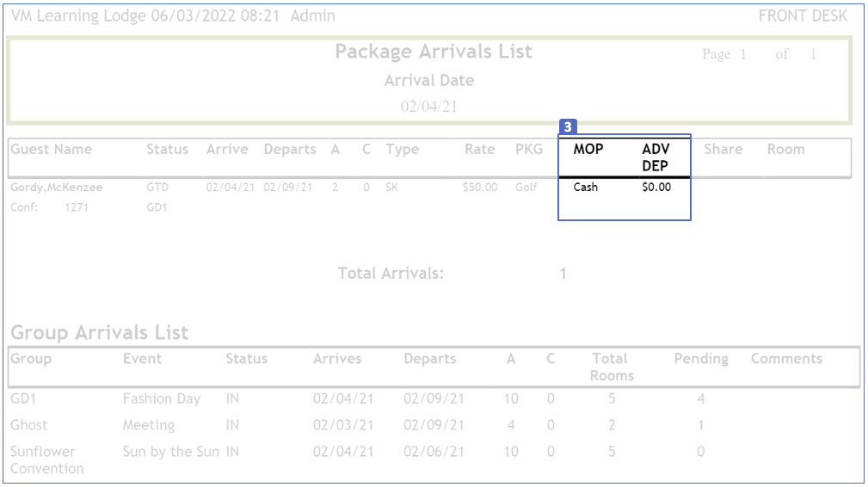Click the FRONT DESK label

[x=803, y=15]
